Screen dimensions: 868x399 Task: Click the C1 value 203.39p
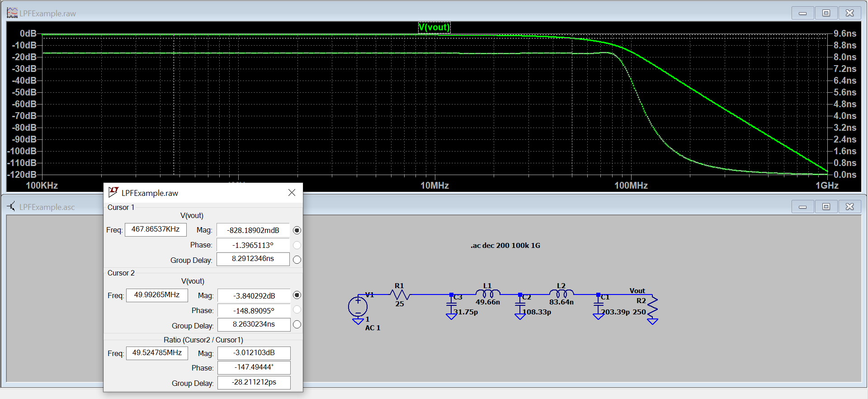click(x=615, y=312)
